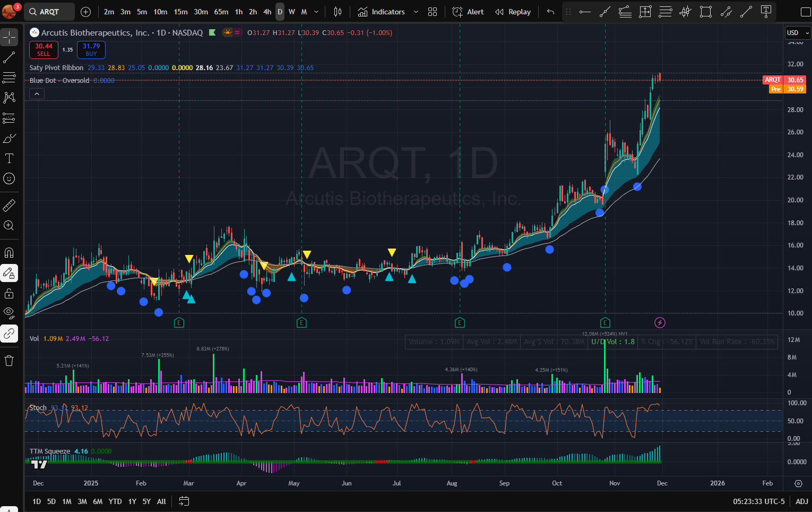Screen dimensions: 812x512
Task: Pick the horizontal line favorite tool
Action: 585,12
